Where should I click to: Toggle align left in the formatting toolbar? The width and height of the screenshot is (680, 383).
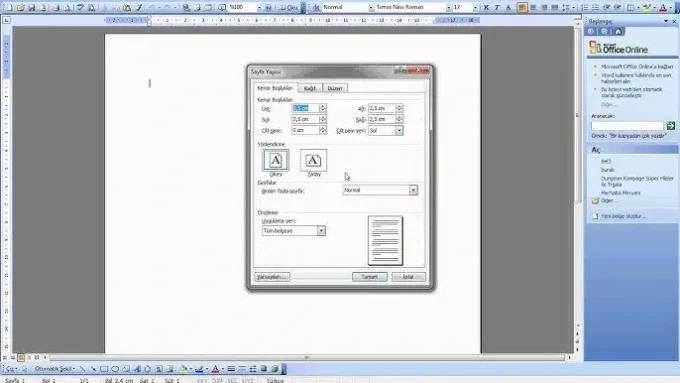(x=522, y=7)
